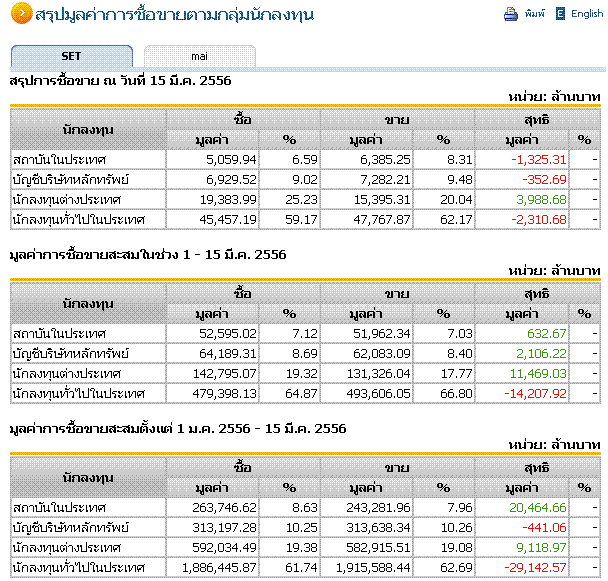Click the English language 'E' icon
608x581 pixels.
coord(560,14)
